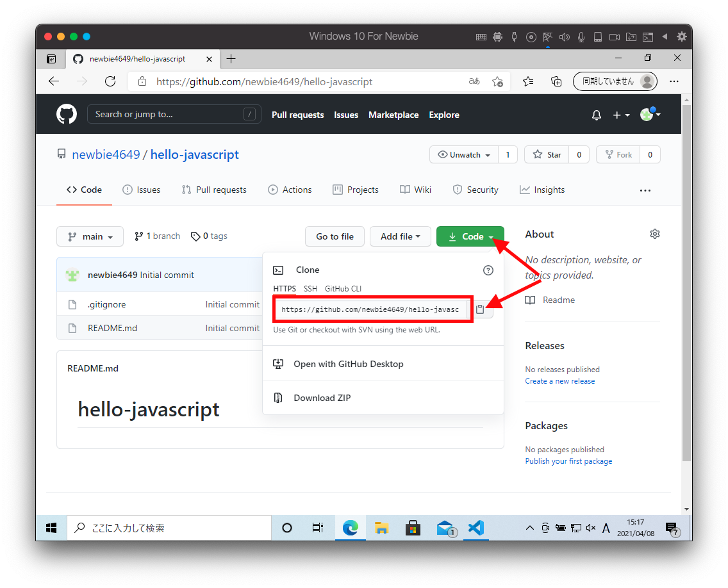Open the About settings gear
The height and width of the screenshot is (588, 728).
[655, 234]
